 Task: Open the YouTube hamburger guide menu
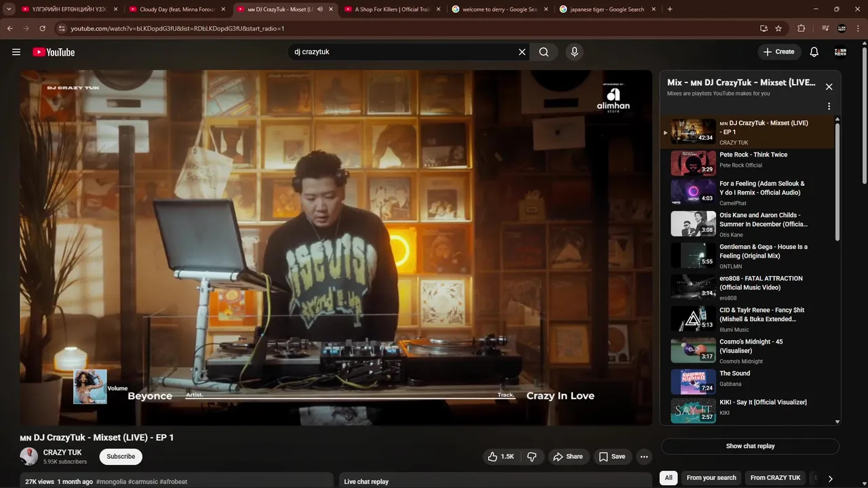point(16,52)
